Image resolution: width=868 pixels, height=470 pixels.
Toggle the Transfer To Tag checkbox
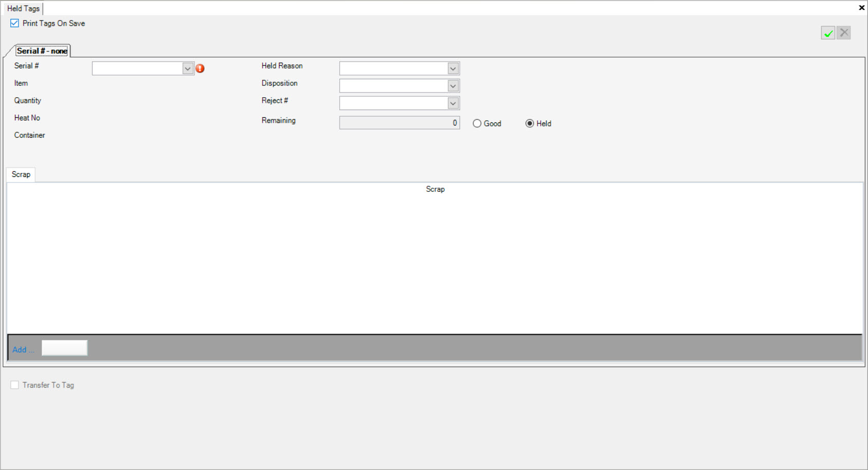(15, 385)
